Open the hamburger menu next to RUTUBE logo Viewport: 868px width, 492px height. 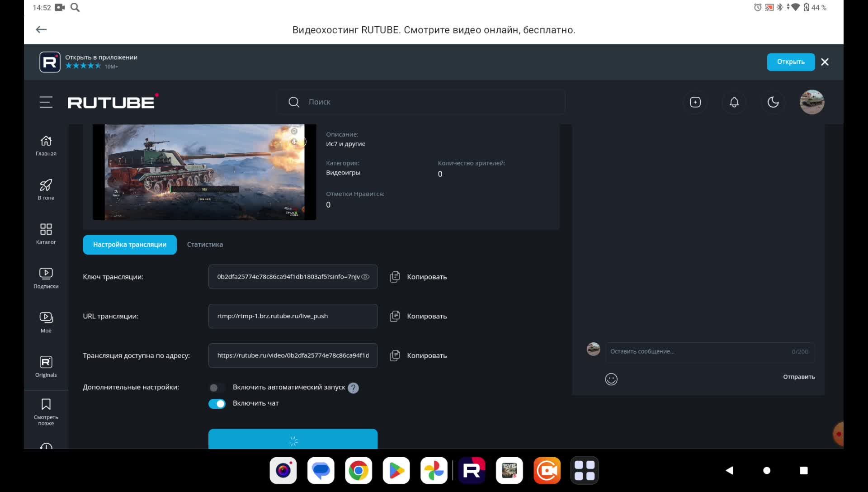pyautogui.click(x=46, y=102)
